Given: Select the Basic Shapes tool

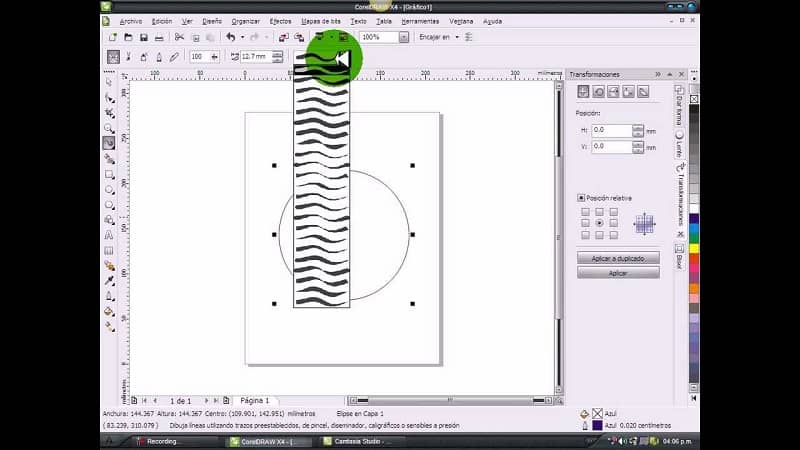Looking at the screenshot, I should pyautogui.click(x=109, y=220).
